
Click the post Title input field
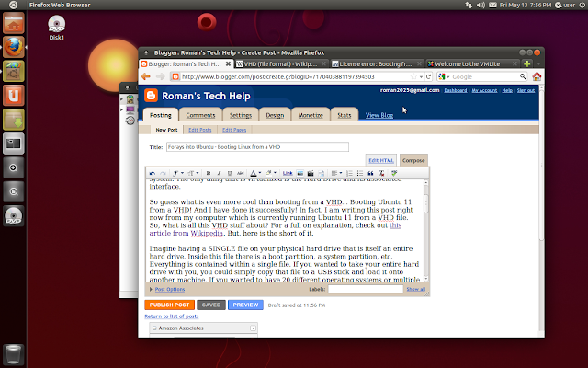[x=257, y=147]
